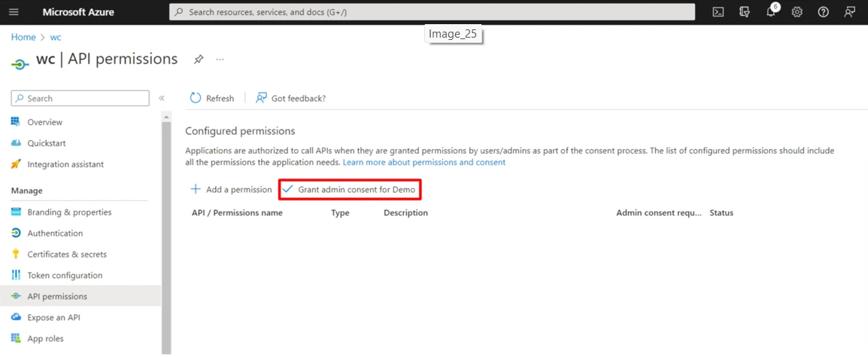Click the Microsoft Azure logo text
This screenshot has width=868, height=357.
pos(78,12)
